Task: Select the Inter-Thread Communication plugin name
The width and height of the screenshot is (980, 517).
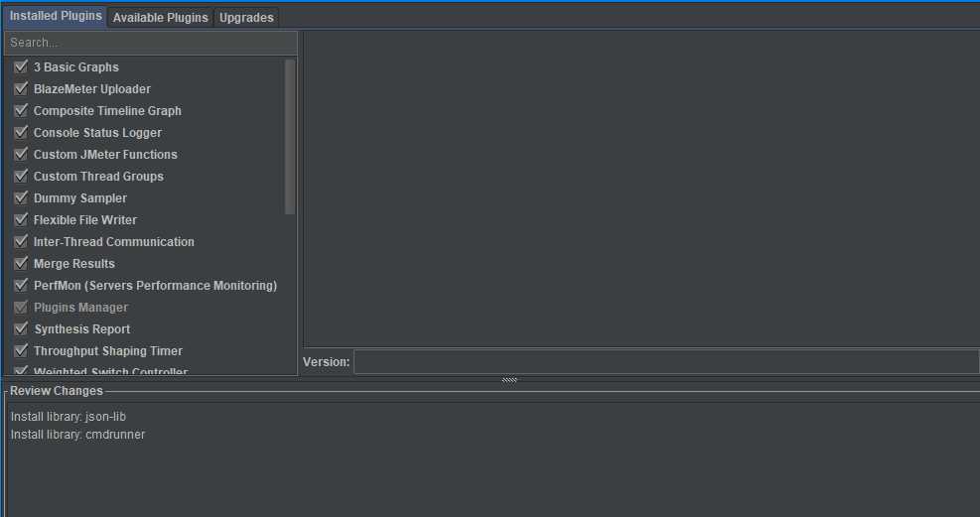Action: (114, 242)
